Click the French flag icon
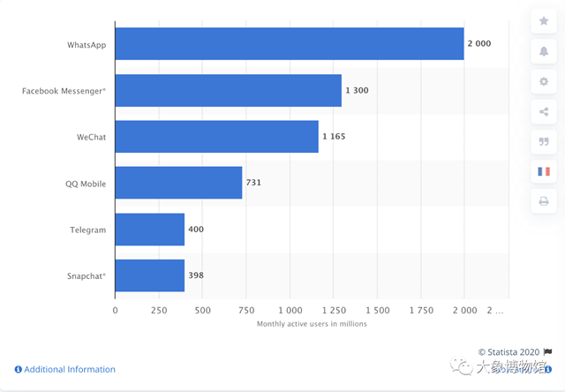565x392 pixels. 544,171
